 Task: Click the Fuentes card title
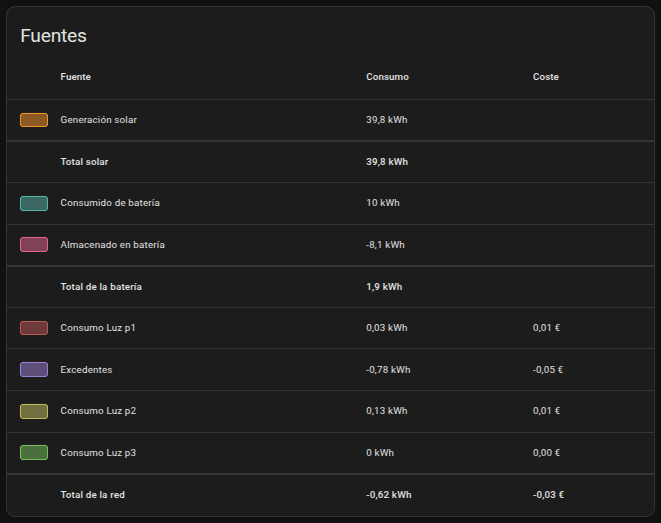pos(53,36)
